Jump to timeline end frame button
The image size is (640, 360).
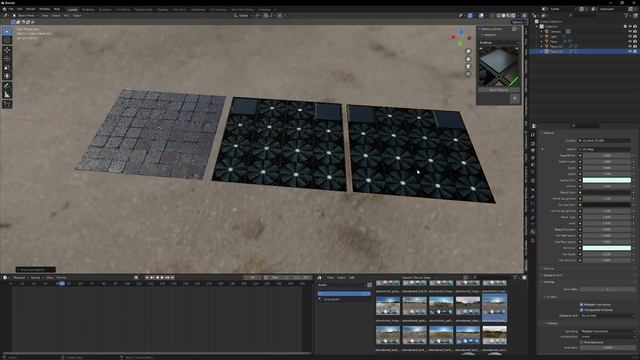(x=172, y=278)
